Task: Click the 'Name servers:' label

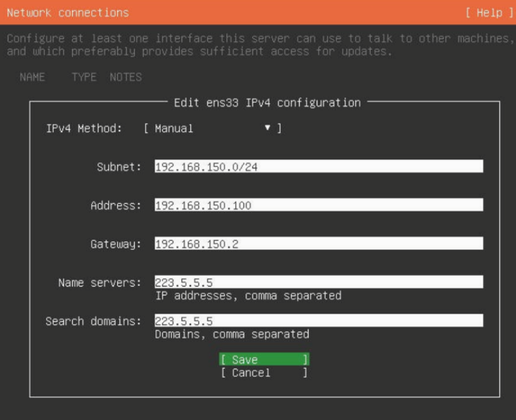Action: click(x=100, y=283)
